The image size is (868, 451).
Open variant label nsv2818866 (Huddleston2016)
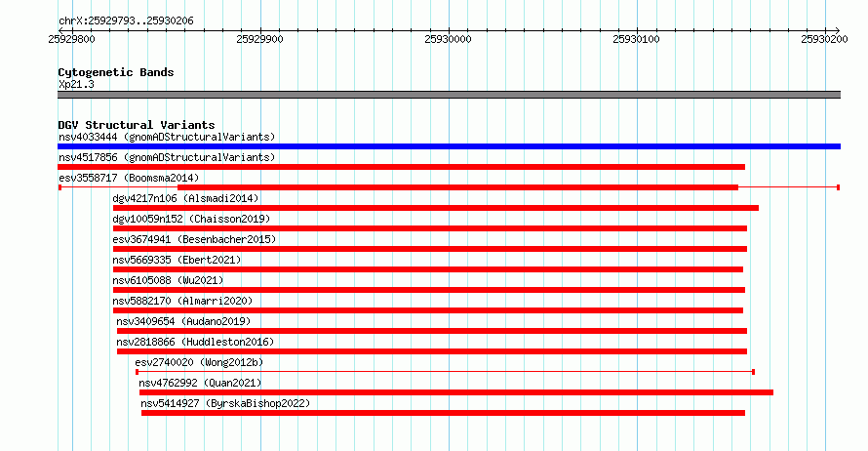click(195, 342)
